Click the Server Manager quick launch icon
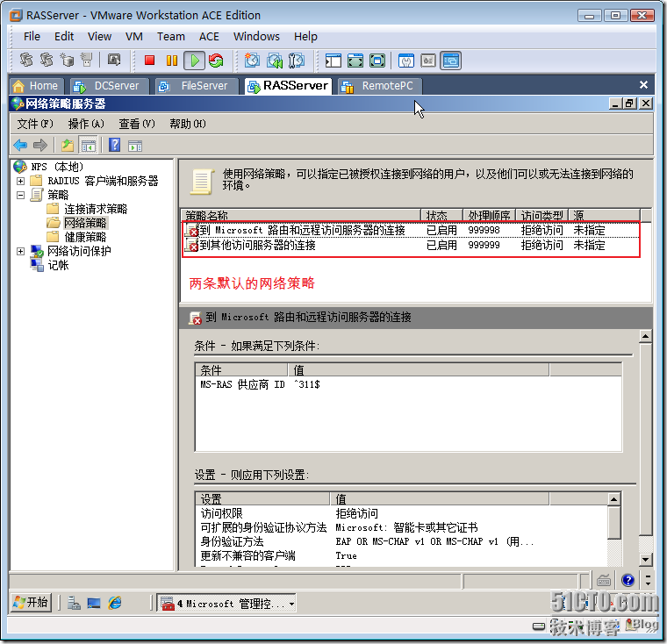The width and height of the screenshot is (667, 644). [74, 603]
